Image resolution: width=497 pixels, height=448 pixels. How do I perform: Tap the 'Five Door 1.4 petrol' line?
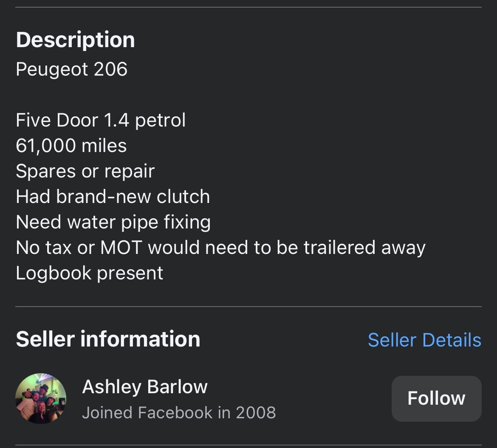(101, 120)
